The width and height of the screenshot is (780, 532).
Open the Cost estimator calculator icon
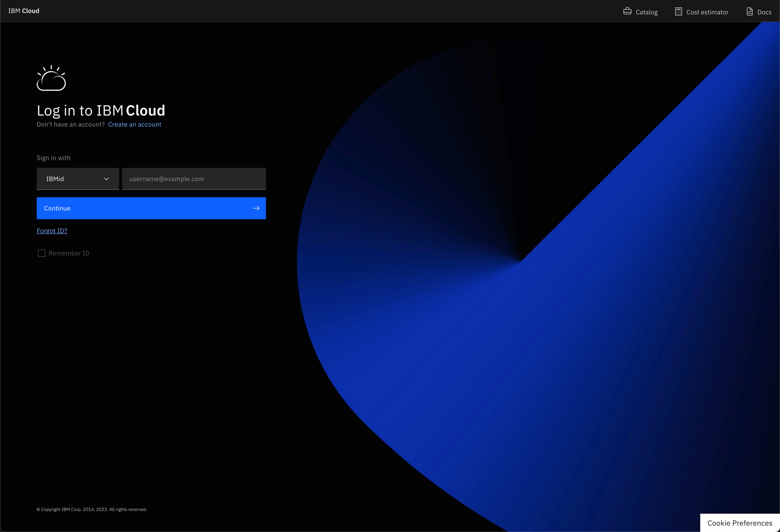(678, 11)
